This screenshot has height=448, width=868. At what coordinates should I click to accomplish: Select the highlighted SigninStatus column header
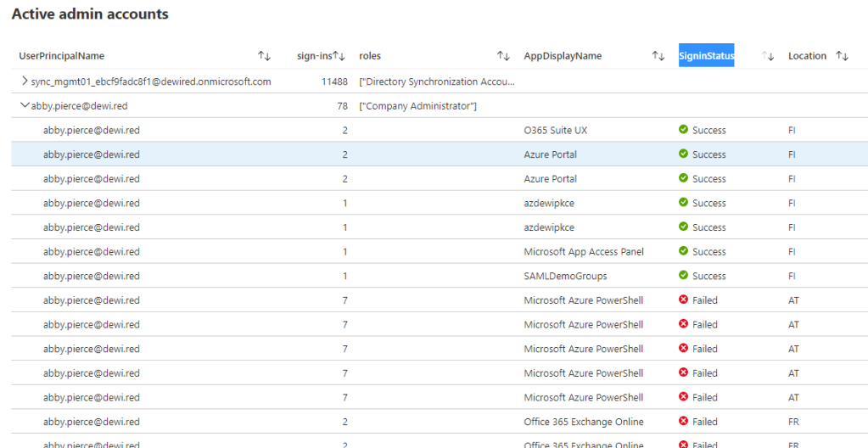706,56
